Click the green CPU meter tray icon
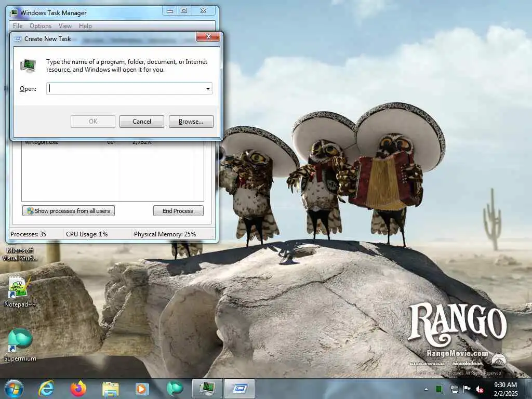This screenshot has height=399, width=532. (439, 389)
